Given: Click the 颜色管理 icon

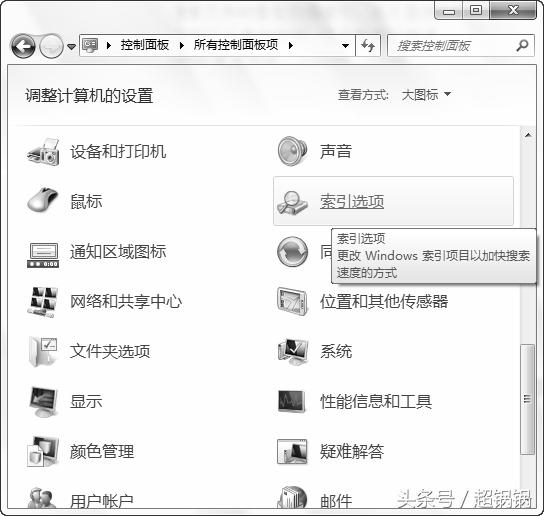Looking at the screenshot, I should tap(43, 451).
